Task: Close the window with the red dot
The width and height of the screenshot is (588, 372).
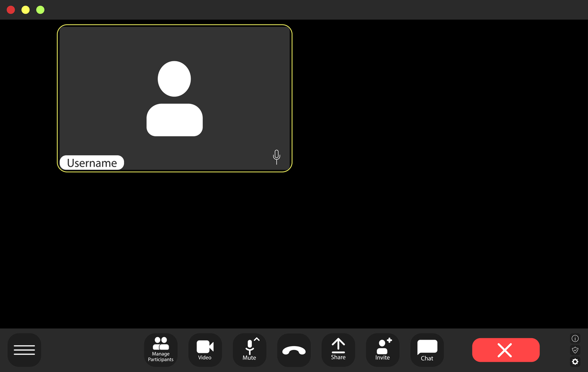Action: pos(11,10)
